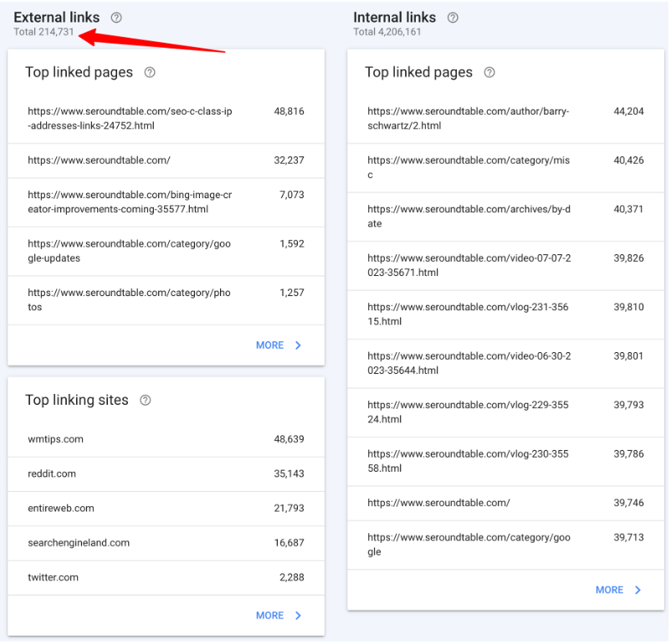
Task: Open help for external Top linked pages
Action: click(150, 72)
